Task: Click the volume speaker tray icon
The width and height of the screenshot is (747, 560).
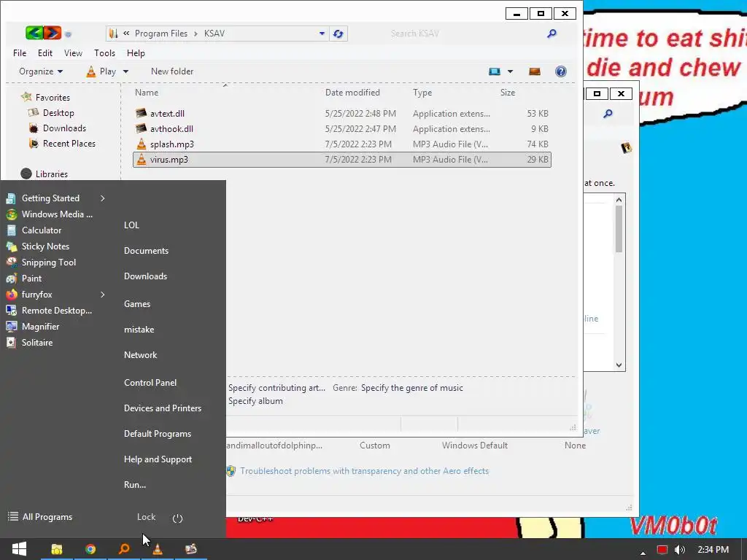Action: coord(680,550)
